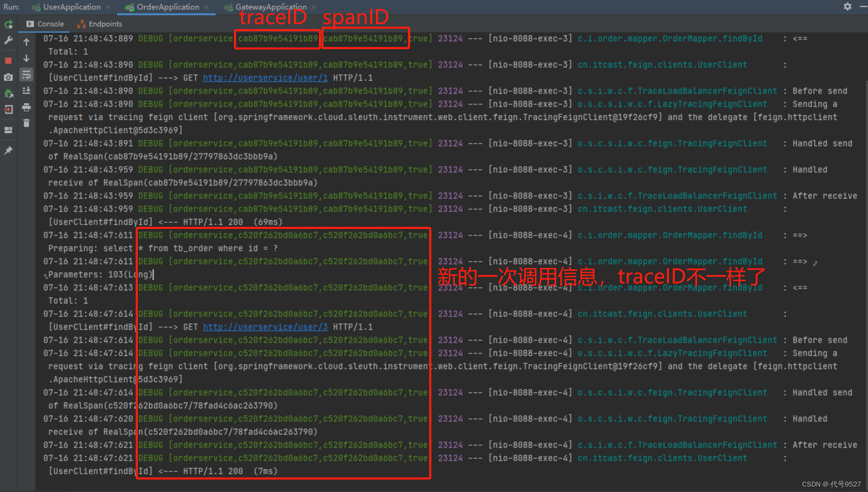This screenshot has width=868, height=492.
Task: Rerun OrderApplication with the green rerun icon
Action: (8, 25)
